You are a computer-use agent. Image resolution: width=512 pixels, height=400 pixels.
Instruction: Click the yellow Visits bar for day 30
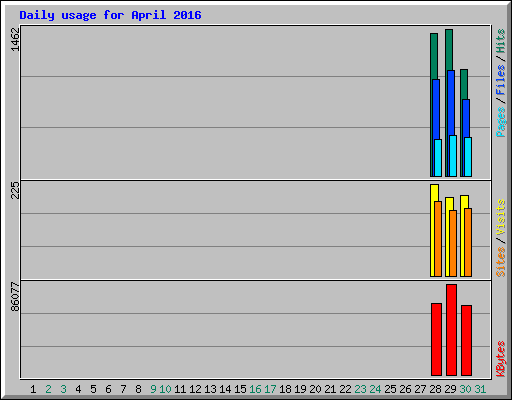click(x=463, y=236)
